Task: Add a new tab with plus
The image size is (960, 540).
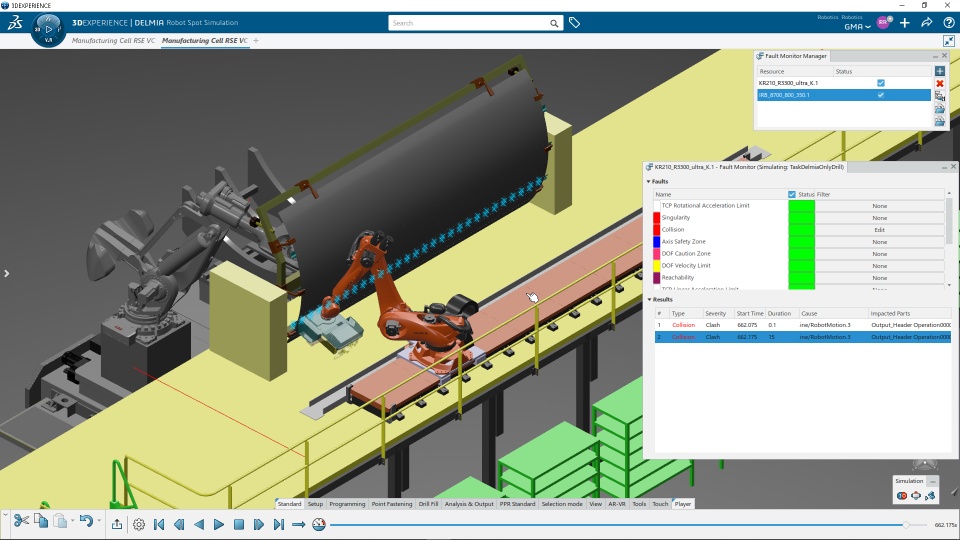Action: click(256, 40)
